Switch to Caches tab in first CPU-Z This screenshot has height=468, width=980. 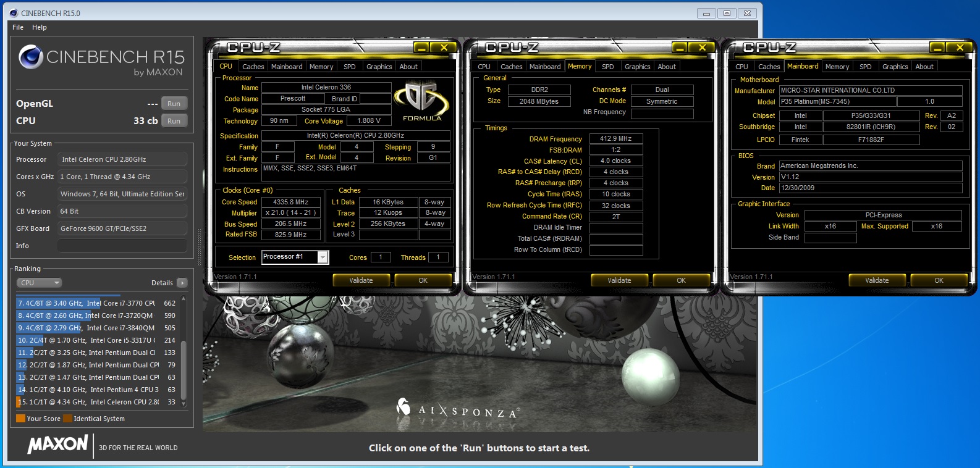pyautogui.click(x=253, y=67)
